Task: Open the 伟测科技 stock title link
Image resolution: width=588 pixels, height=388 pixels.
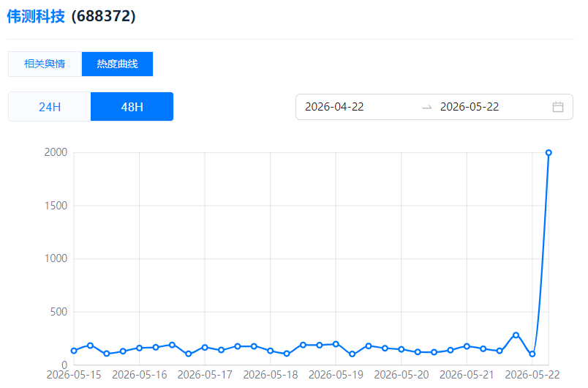Action: tap(36, 16)
